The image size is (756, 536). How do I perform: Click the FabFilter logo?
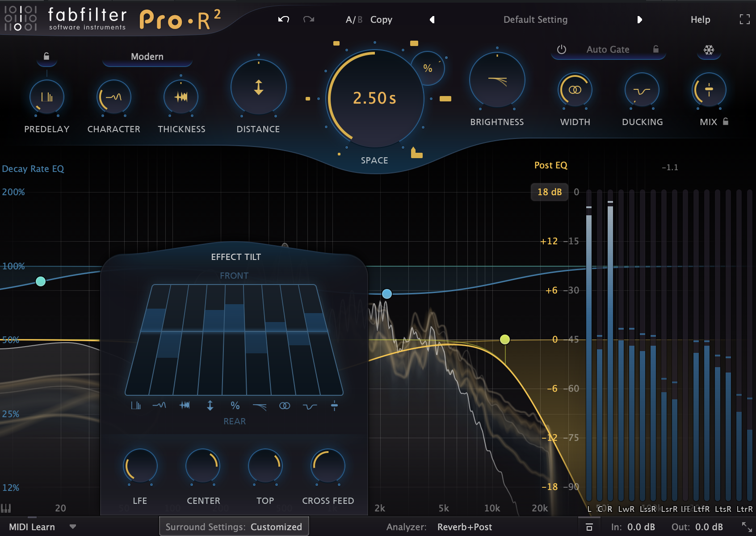coord(65,18)
